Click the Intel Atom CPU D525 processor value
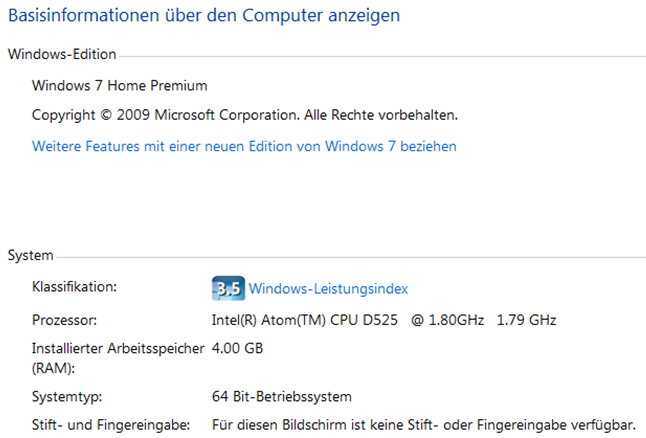 click(348, 320)
